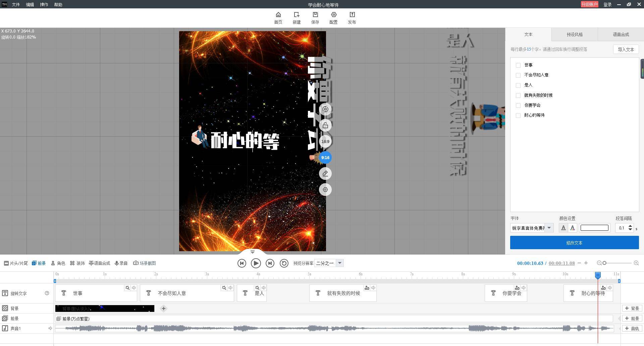644x346 pixels.
Task: Check the 不会尽如人意 checkbox
Action: [518, 75]
